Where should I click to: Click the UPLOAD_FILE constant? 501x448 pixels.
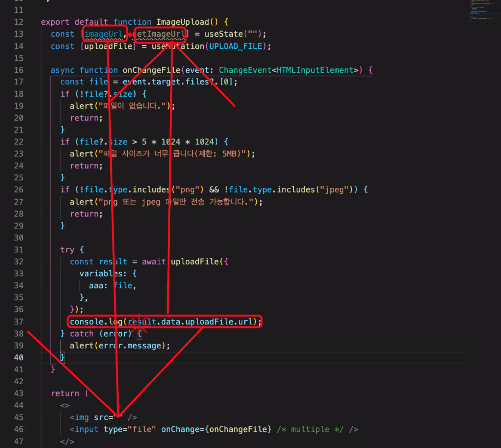pos(235,46)
